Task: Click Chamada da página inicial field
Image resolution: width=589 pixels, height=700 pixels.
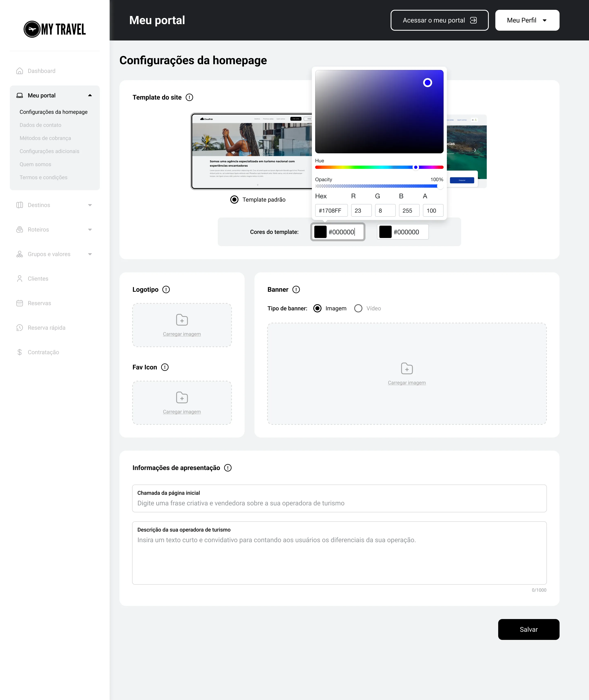Action: click(x=339, y=498)
